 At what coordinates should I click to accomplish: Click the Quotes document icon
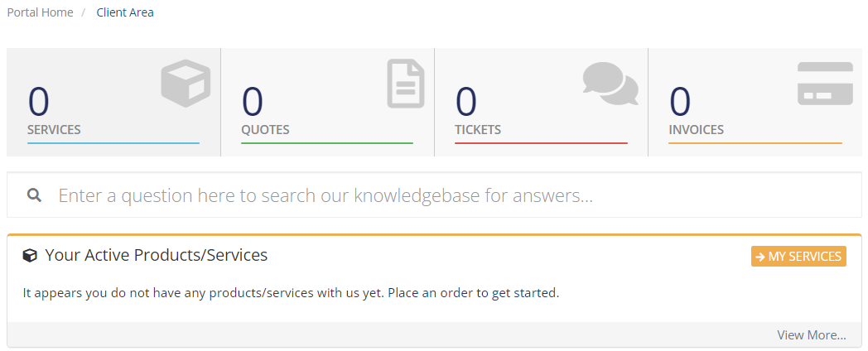click(406, 83)
